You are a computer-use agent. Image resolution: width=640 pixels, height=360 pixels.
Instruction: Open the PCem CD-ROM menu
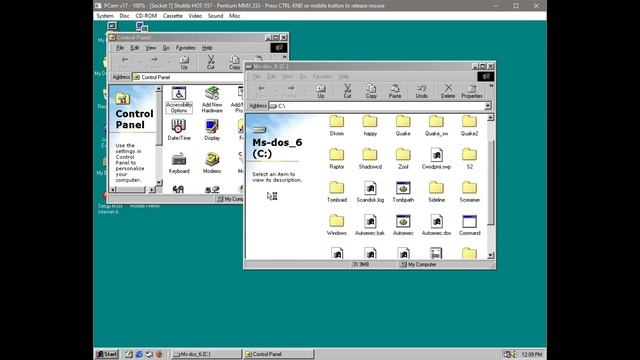[146, 16]
